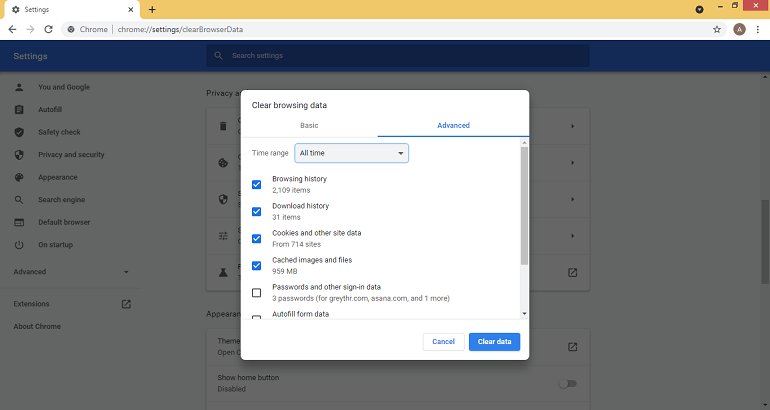Click the dialog scroll up arrow

524,142
